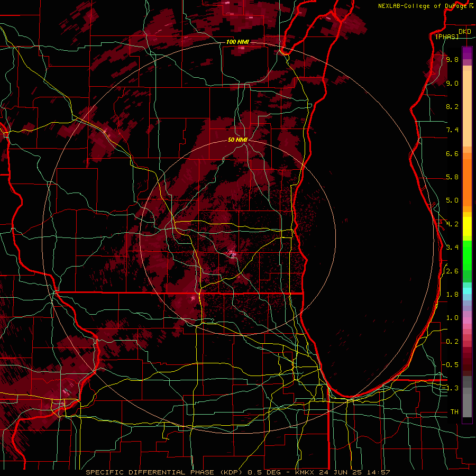476x476 pixels.
Task: Click the 9.8 color scale value
Action: coord(452,59)
